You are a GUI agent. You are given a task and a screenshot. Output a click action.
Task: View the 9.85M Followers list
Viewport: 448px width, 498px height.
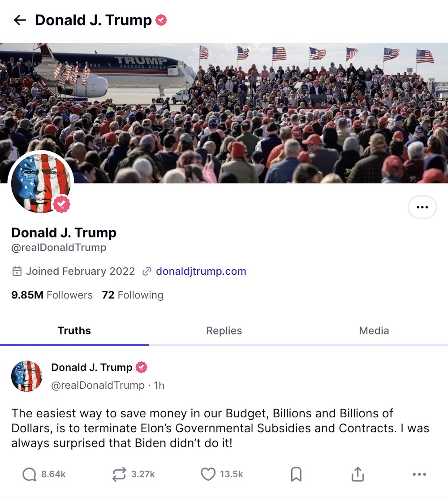52,295
